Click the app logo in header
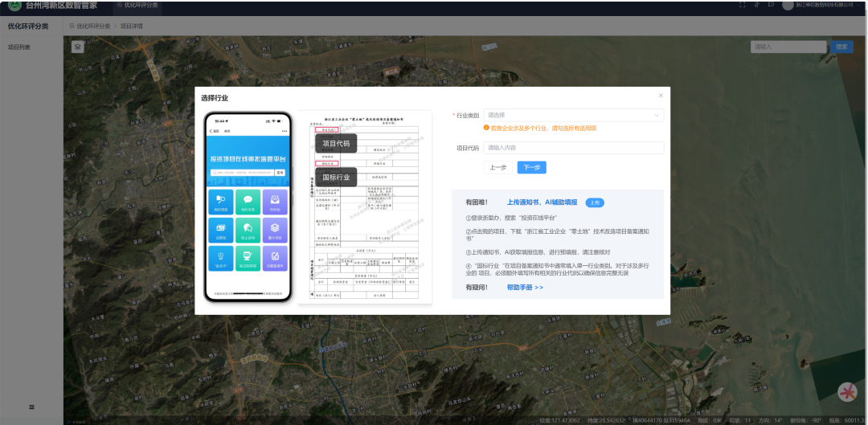This screenshot has width=868, height=425. pyautogui.click(x=14, y=5)
